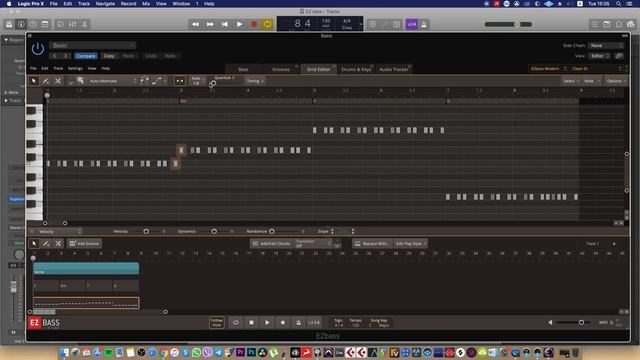The width and height of the screenshot is (640, 360).
Task: Click the Add Groove button
Action: click(84, 244)
